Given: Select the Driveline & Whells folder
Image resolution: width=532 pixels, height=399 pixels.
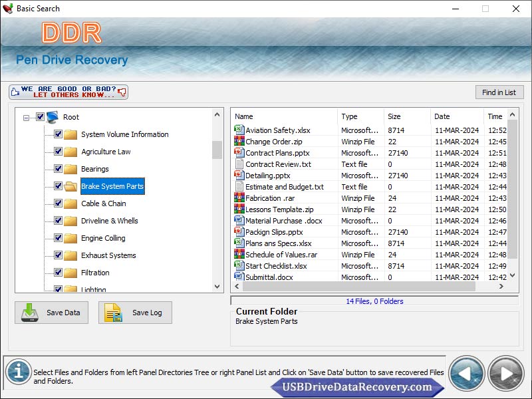Looking at the screenshot, I should tap(110, 221).
